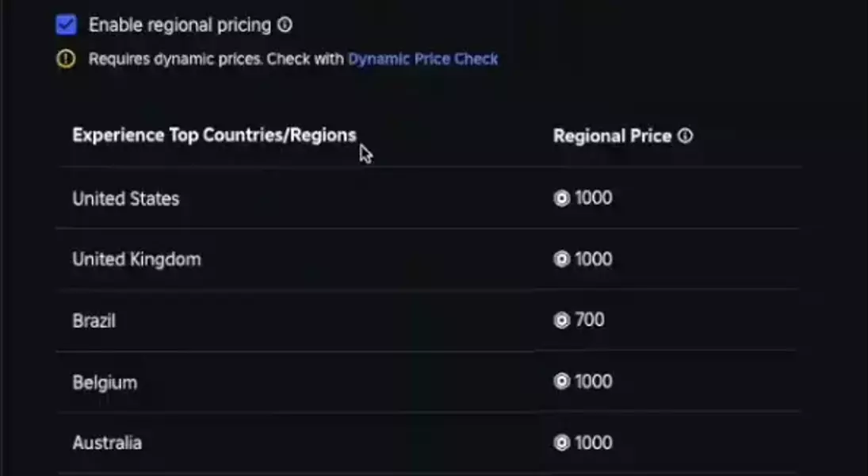
Task: Click the 700 price value for Brazil
Action: 590,321
